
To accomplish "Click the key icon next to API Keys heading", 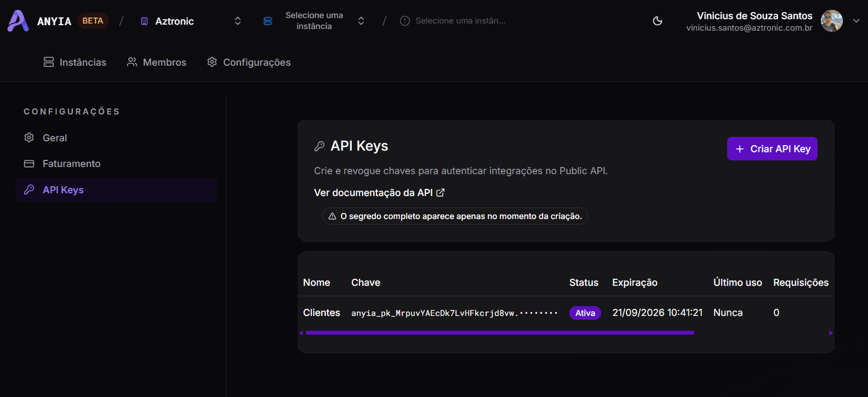I will click(319, 146).
